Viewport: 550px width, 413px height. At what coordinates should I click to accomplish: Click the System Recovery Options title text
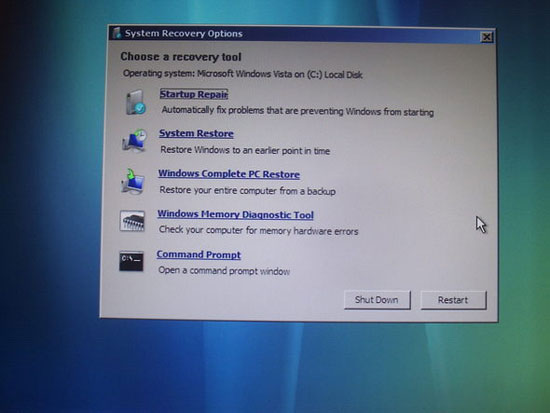tap(183, 34)
